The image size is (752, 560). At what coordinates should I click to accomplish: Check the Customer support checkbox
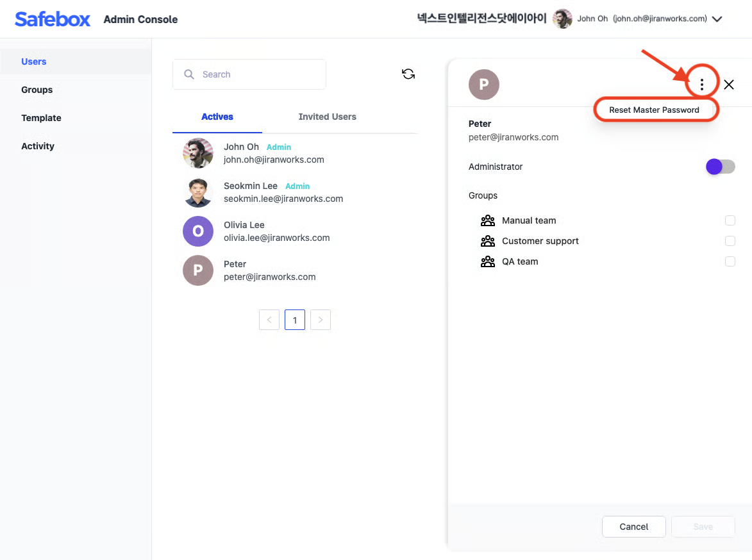pos(730,241)
